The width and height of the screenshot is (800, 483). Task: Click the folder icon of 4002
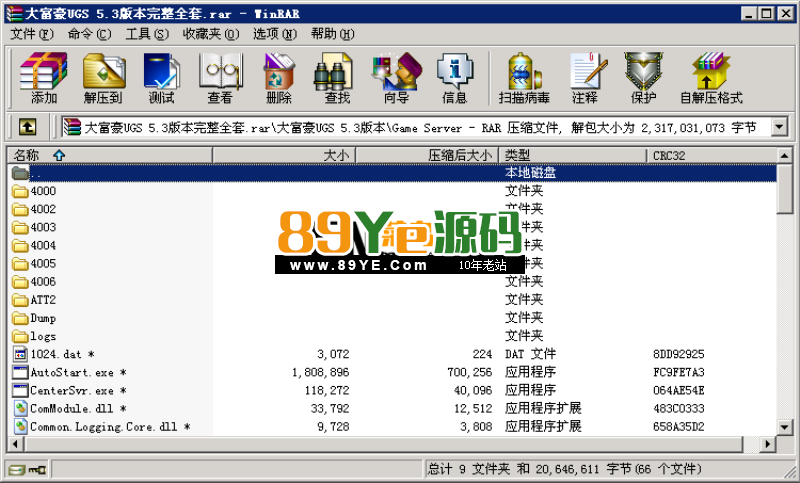(20, 209)
